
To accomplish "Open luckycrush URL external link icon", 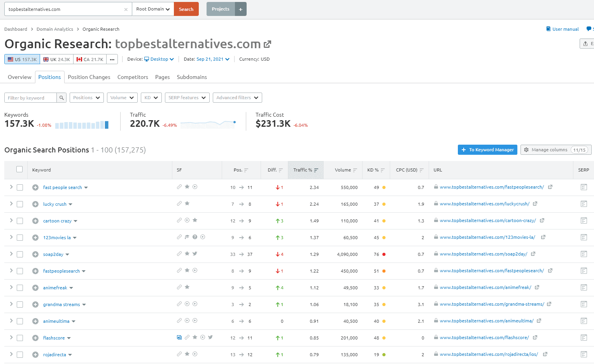I will [x=535, y=204].
